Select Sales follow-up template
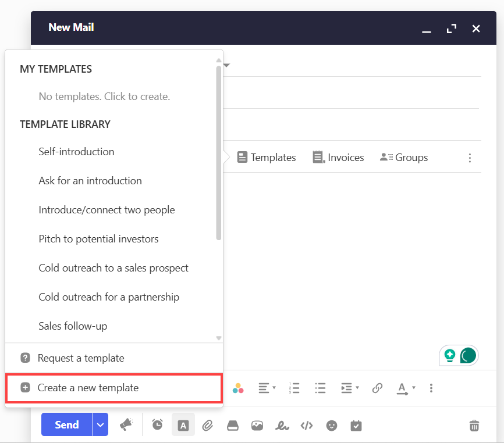 73,326
